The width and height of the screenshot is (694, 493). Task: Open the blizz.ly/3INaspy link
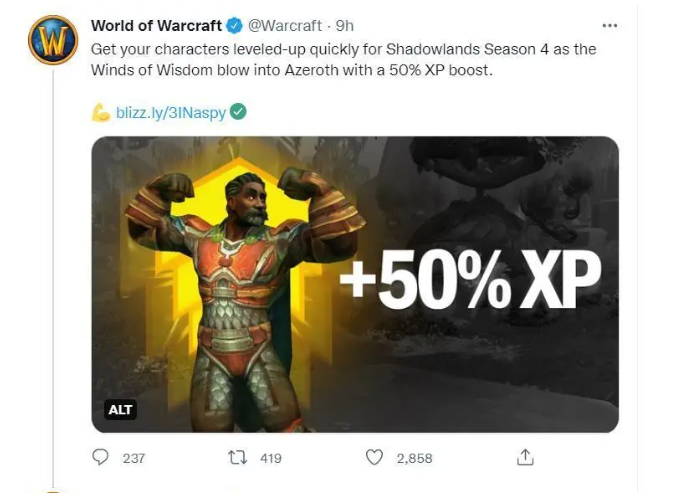(171, 112)
